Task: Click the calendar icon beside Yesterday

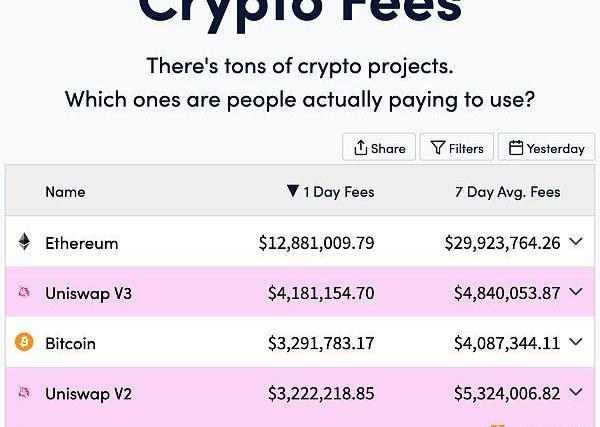Action: click(x=516, y=148)
